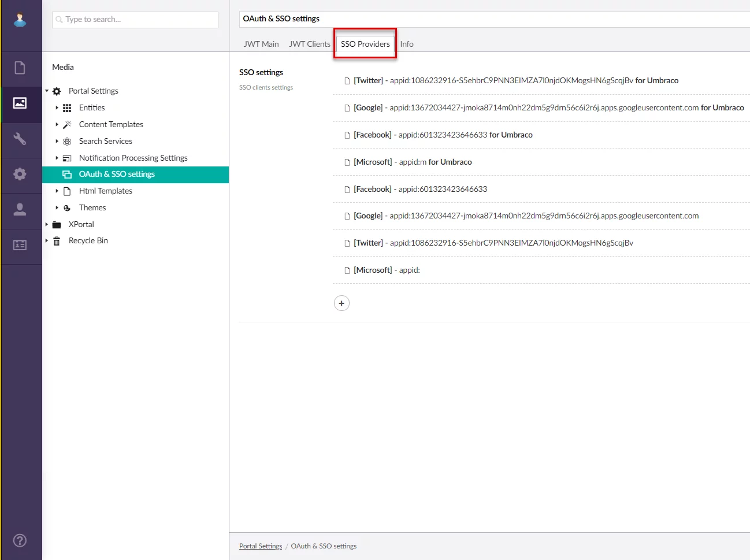
Task: Open the Media section image icon
Action: tap(20, 103)
